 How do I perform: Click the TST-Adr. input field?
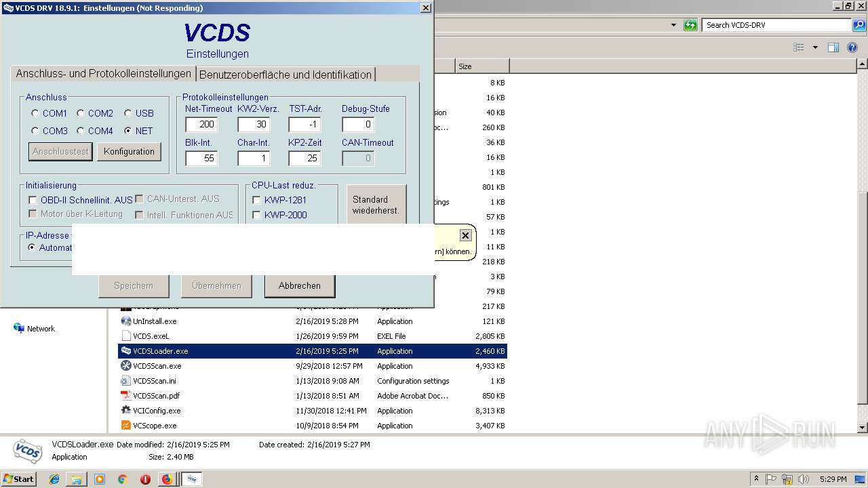coord(304,124)
